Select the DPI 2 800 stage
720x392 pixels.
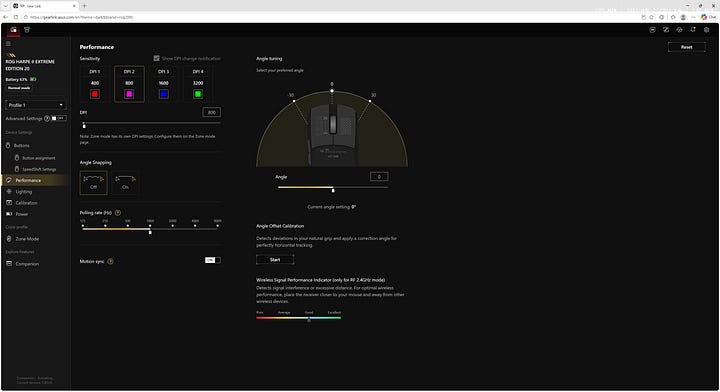point(129,84)
